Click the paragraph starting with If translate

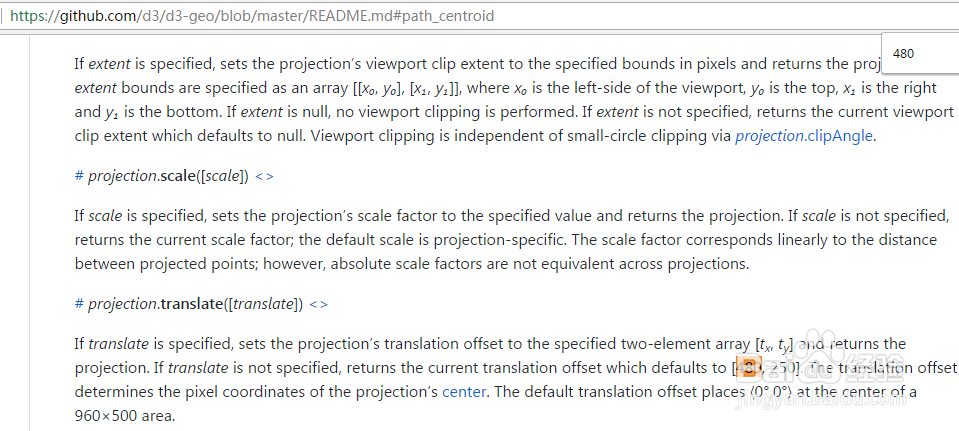click(515, 380)
